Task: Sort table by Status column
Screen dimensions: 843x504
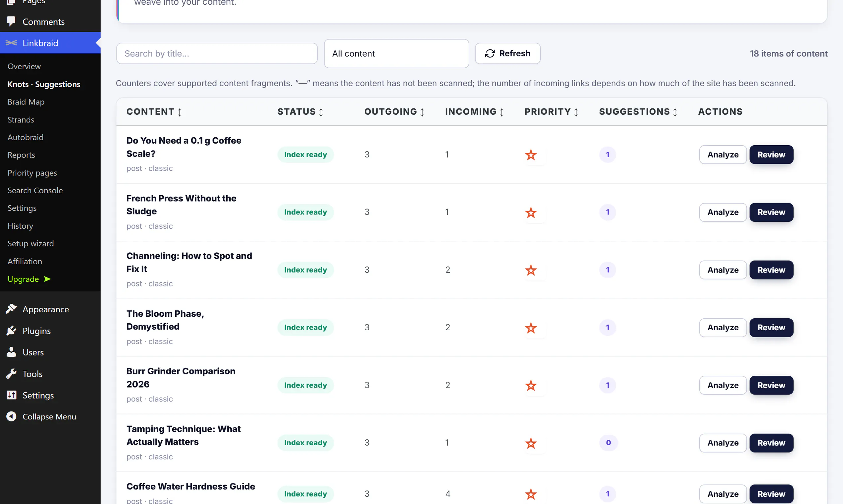Action: coord(300,112)
